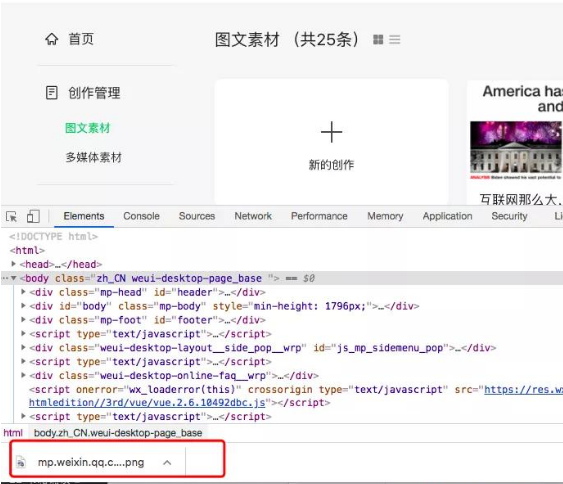Click the body class attribute value
563x484 pixels.
click(x=179, y=278)
